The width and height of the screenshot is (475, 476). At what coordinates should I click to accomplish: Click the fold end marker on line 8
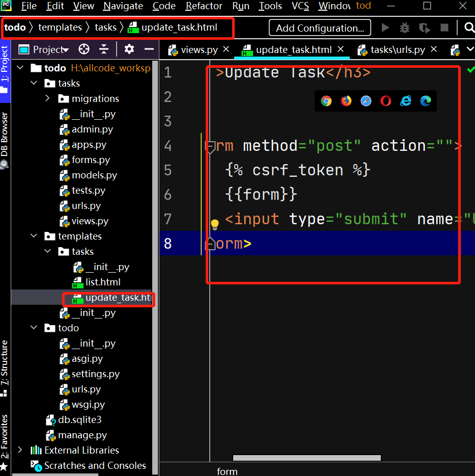click(x=210, y=244)
